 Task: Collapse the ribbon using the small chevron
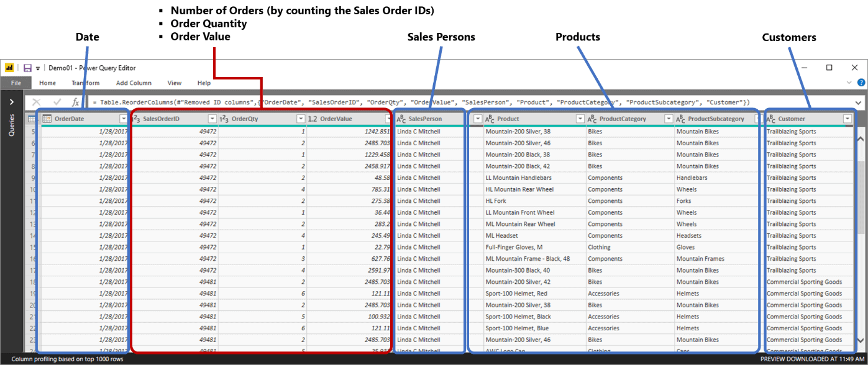[849, 83]
